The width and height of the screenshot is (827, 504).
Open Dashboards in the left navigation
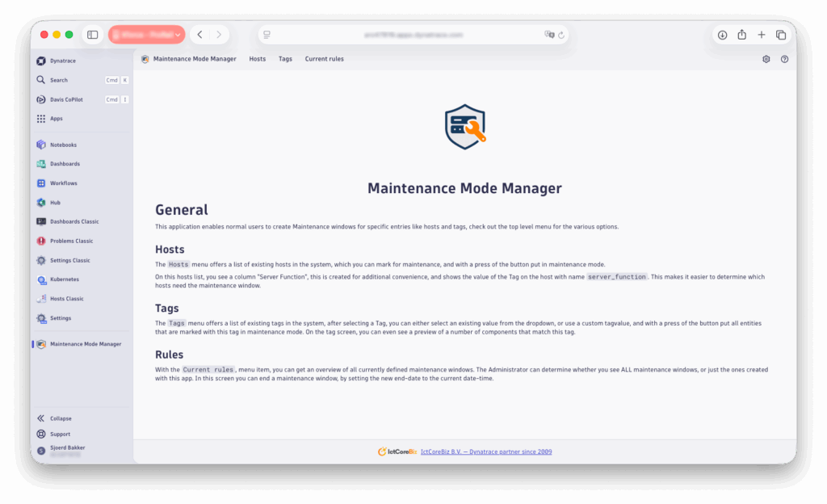click(x=65, y=164)
